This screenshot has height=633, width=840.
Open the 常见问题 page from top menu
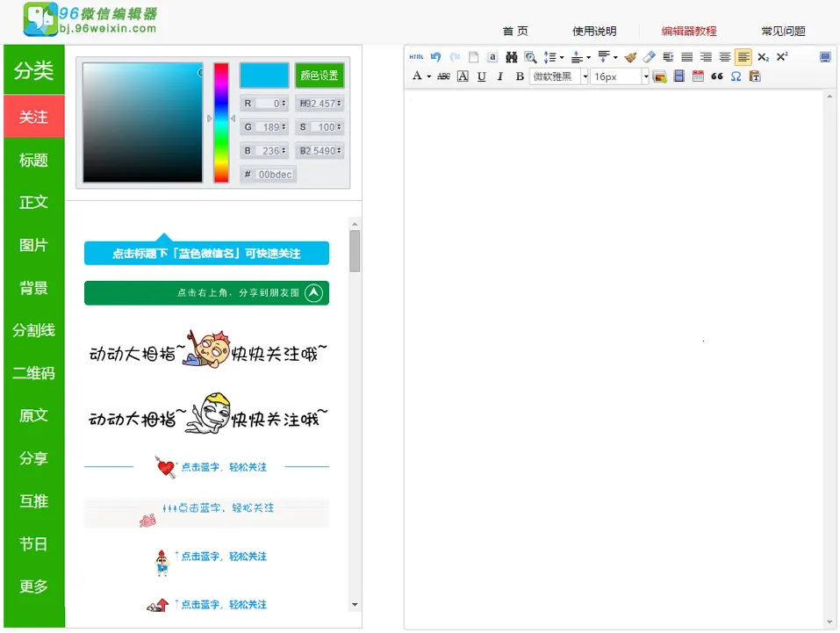783,31
